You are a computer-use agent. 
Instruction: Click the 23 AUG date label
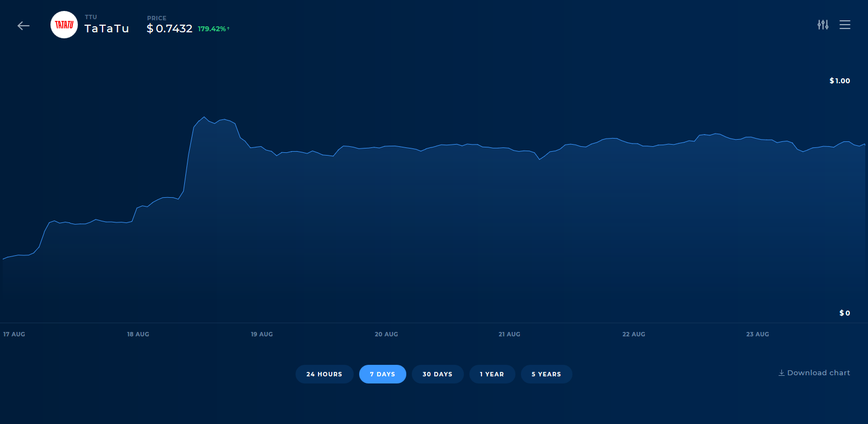pos(758,334)
